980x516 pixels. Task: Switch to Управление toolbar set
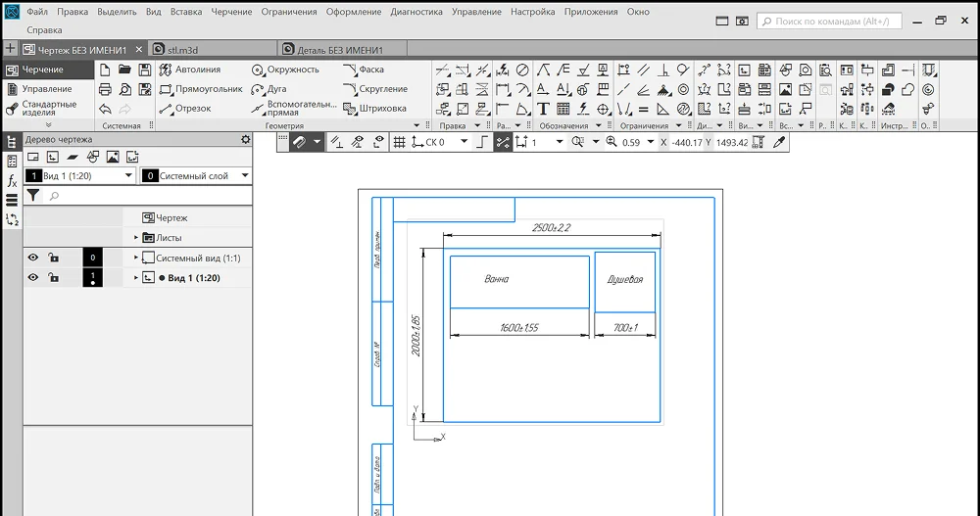click(46, 89)
